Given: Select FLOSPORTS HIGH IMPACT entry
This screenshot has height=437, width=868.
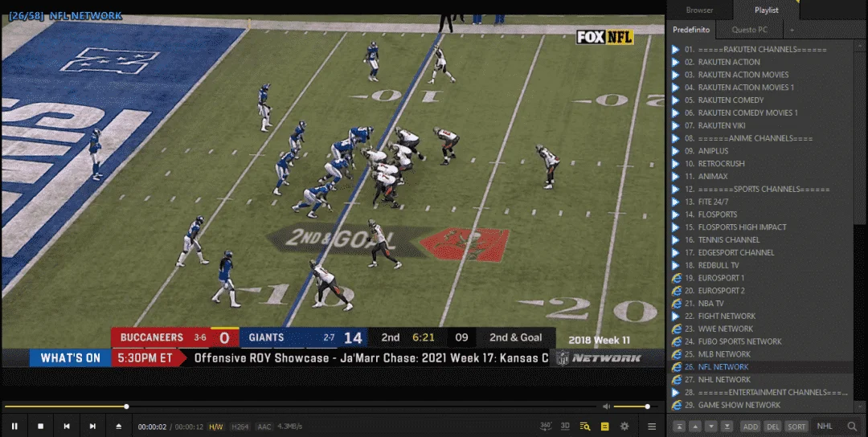Looking at the screenshot, I should pos(762,227).
